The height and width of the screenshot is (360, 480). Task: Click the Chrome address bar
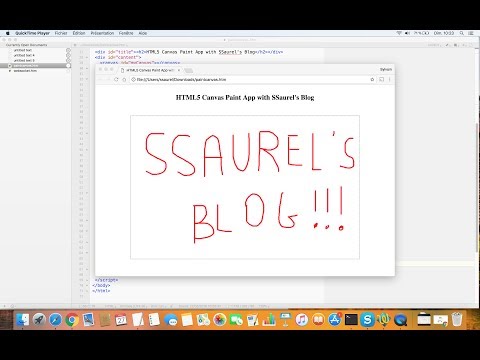(x=250, y=79)
